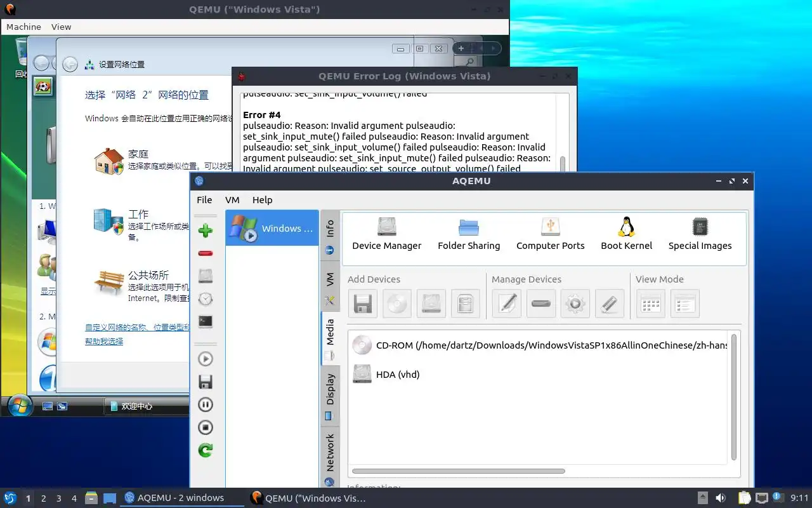Select the Media tab
Screen dimensions: 812x508
[x=330, y=338]
